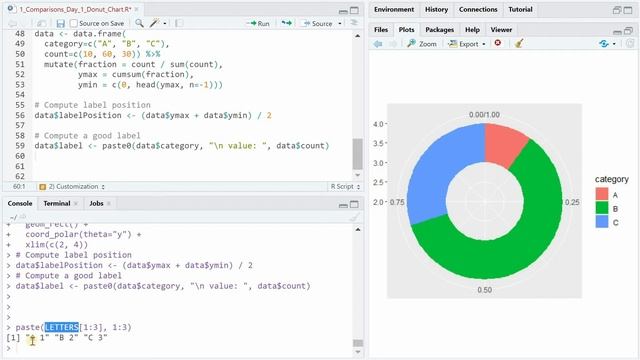The image size is (640, 360).
Task: Open the Help tab
Action: click(x=472, y=30)
